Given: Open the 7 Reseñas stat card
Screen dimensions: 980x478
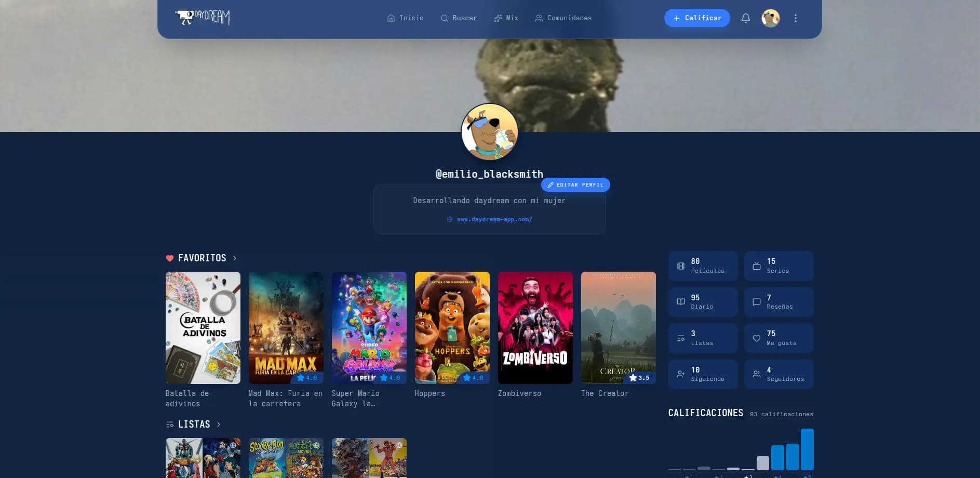Looking at the screenshot, I should tap(779, 302).
